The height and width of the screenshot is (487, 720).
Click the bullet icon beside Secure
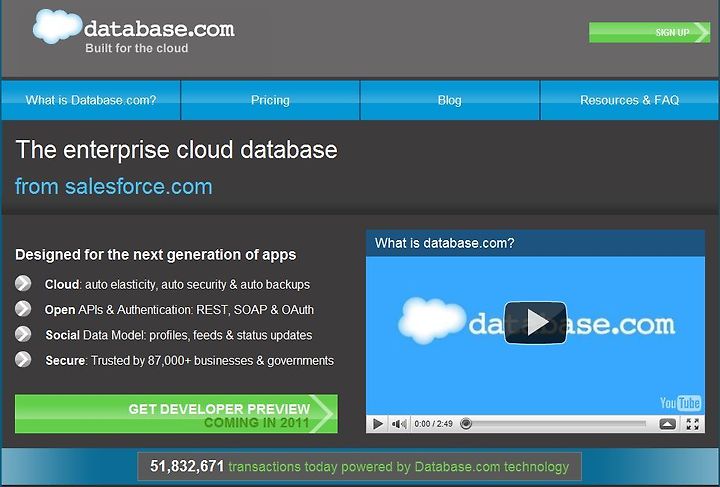(x=23, y=359)
